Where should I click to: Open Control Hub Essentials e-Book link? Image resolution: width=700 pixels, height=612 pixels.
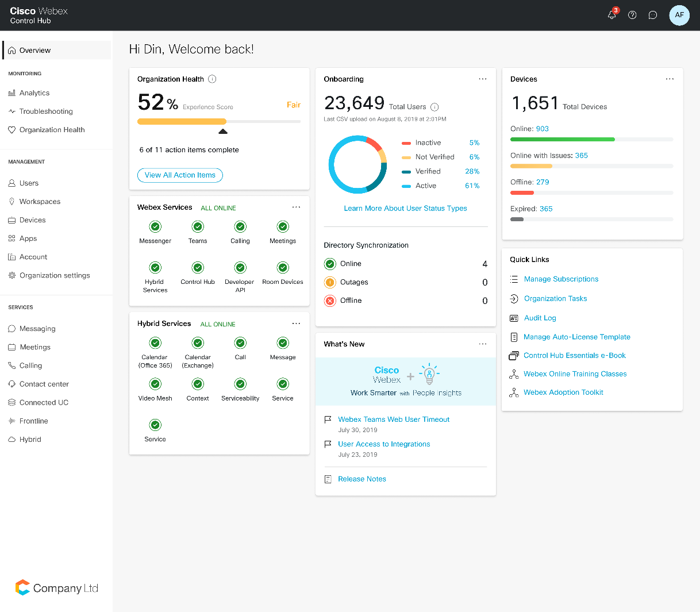(x=575, y=356)
